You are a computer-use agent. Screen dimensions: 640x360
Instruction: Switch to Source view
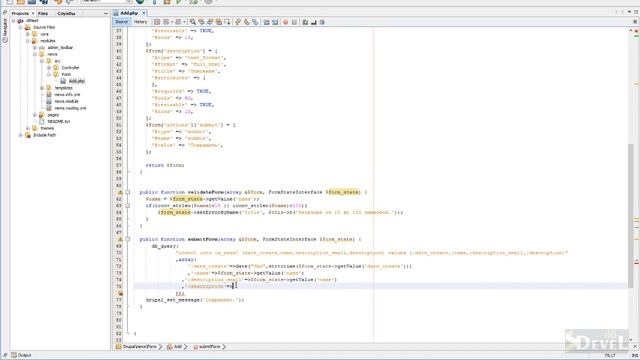point(121,22)
